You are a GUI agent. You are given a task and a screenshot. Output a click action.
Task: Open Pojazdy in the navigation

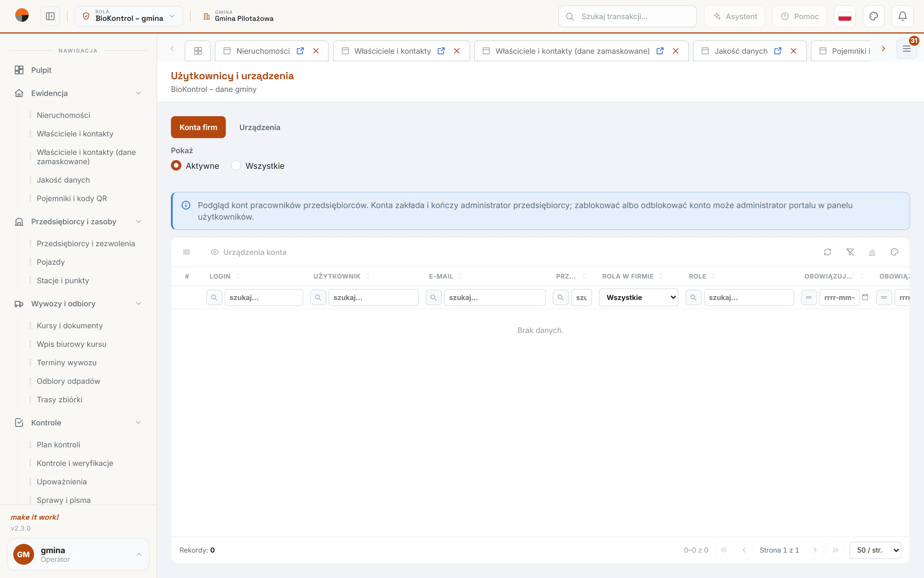pos(51,262)
